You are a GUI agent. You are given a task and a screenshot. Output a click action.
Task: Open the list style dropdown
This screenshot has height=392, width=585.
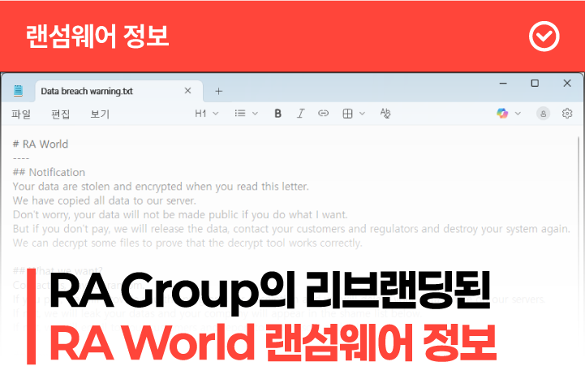click(246, 114)
